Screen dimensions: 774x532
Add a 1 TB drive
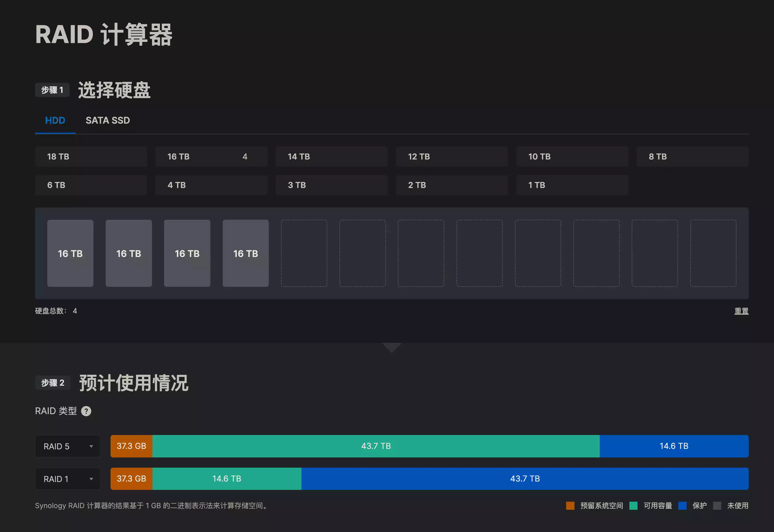pos(572,185)
